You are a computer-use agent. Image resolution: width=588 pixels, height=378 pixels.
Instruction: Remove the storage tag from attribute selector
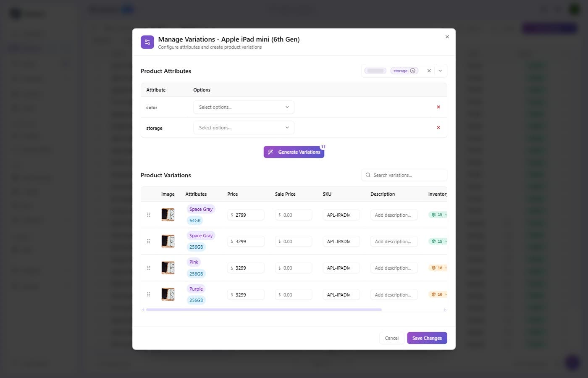tap(412, 71)
